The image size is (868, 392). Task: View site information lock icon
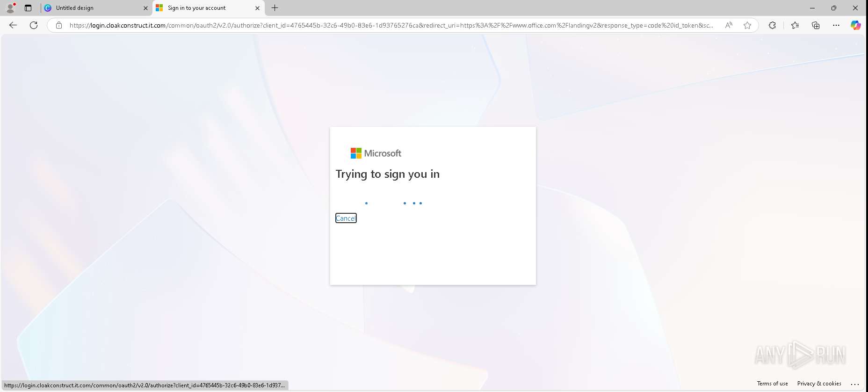point(59,25)
